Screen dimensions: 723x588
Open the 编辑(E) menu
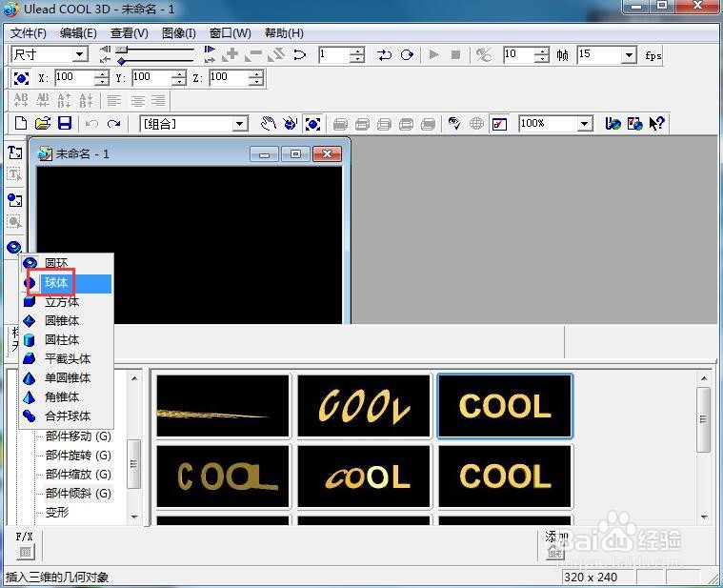click(x=78, y=33)
